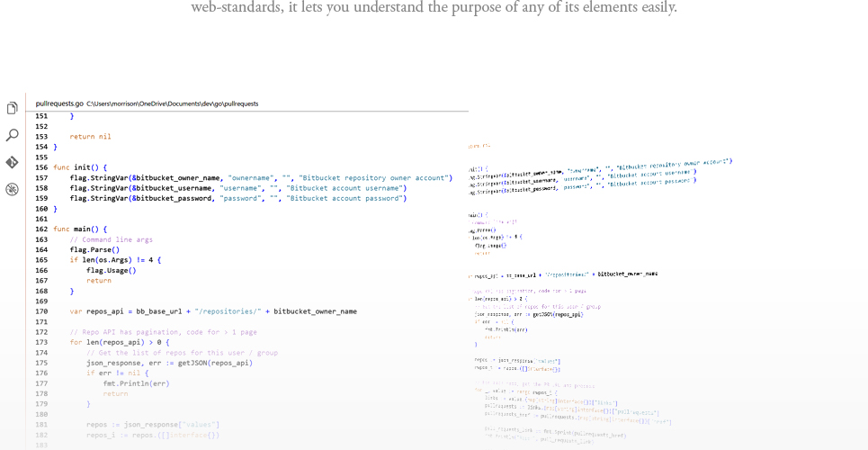Click 'flag.Usage()' on line 166
This screenshot has width=868, height=450.
tap(112, 270)
